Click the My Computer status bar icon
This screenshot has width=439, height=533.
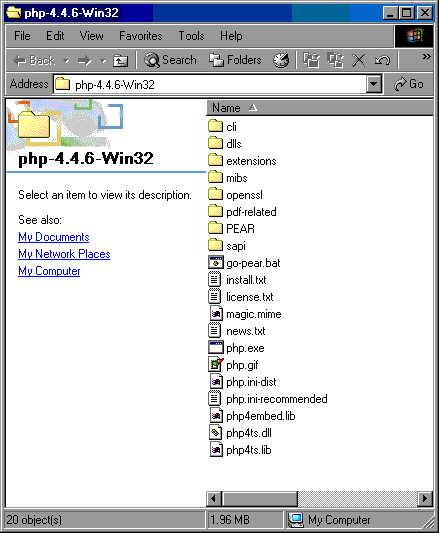tap(296, 520)
